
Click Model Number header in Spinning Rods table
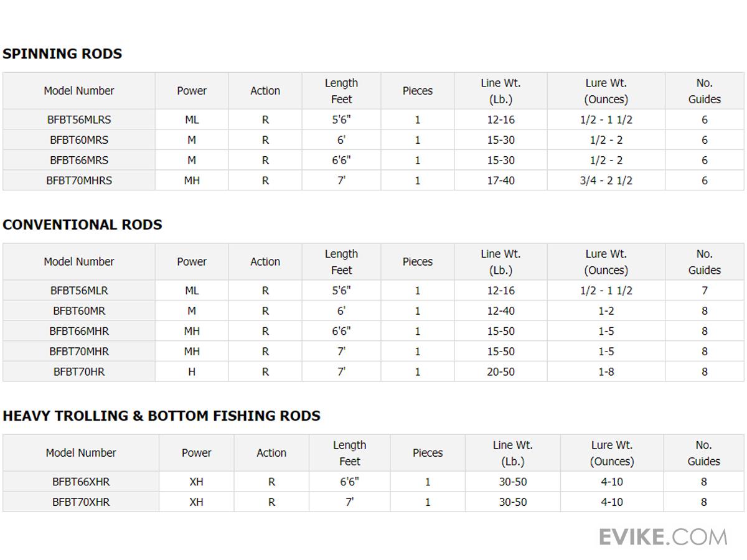point(79,91)
